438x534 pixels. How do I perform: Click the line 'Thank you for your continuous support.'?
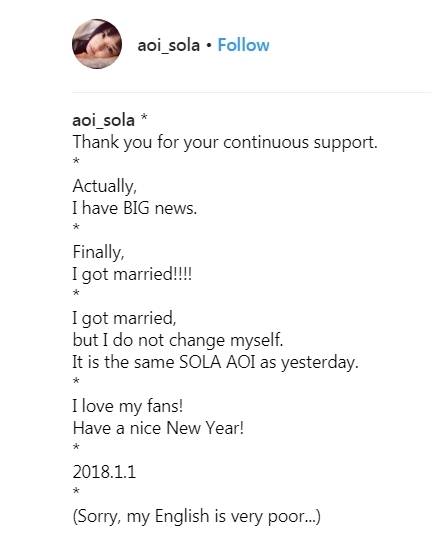225,143
